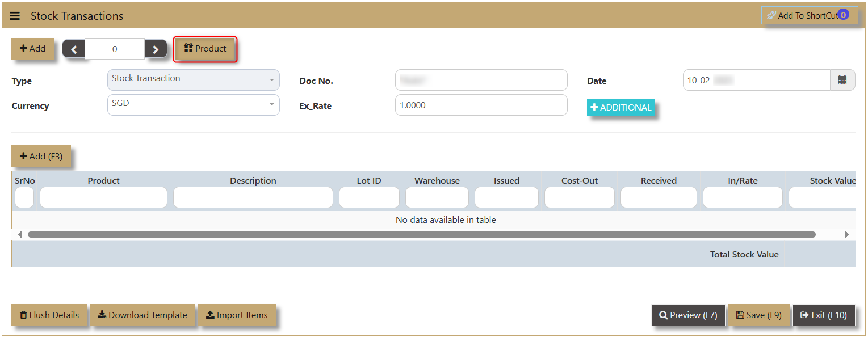This screenshot has height=338, width=868.
Task: Click the previous record arrow icon
Action: click(x=74, y=49)
